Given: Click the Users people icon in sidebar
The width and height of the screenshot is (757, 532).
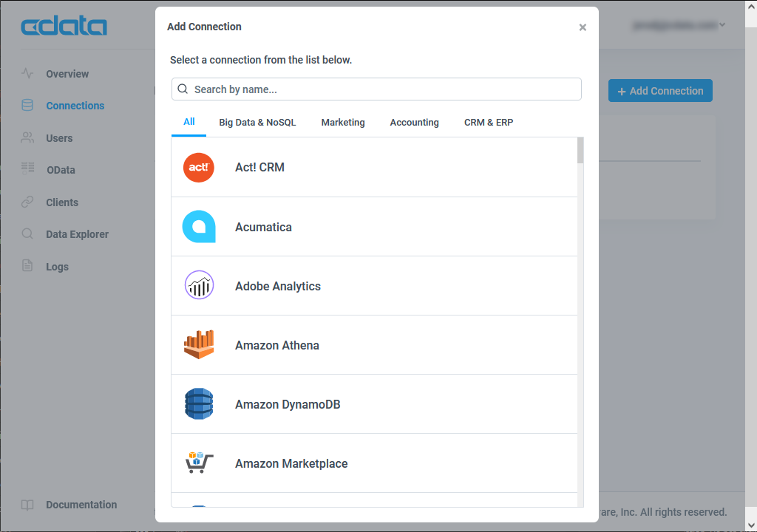Looking at the screenshot, I should 27,137.
